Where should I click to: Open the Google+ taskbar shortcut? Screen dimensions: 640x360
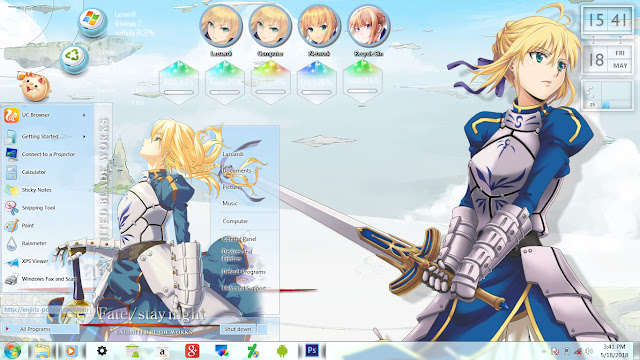tap(192, 351)
